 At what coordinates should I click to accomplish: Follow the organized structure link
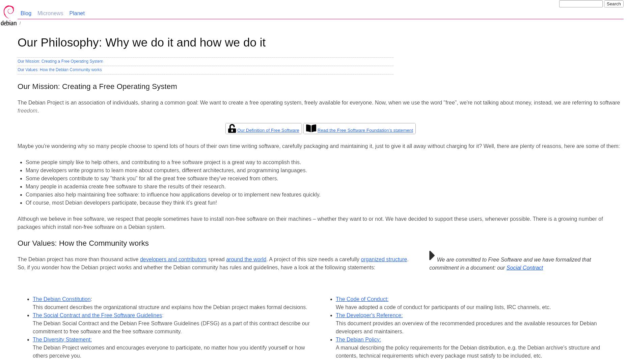[x=384, y=260]
